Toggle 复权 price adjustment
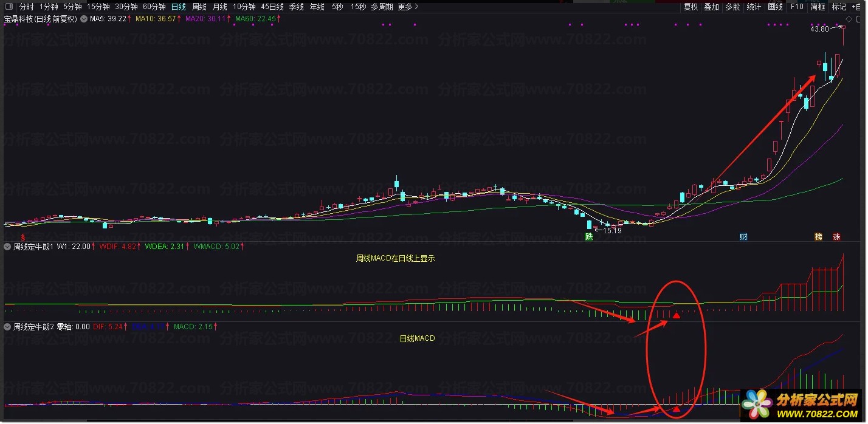868x424 pixels. coord(691,7)
